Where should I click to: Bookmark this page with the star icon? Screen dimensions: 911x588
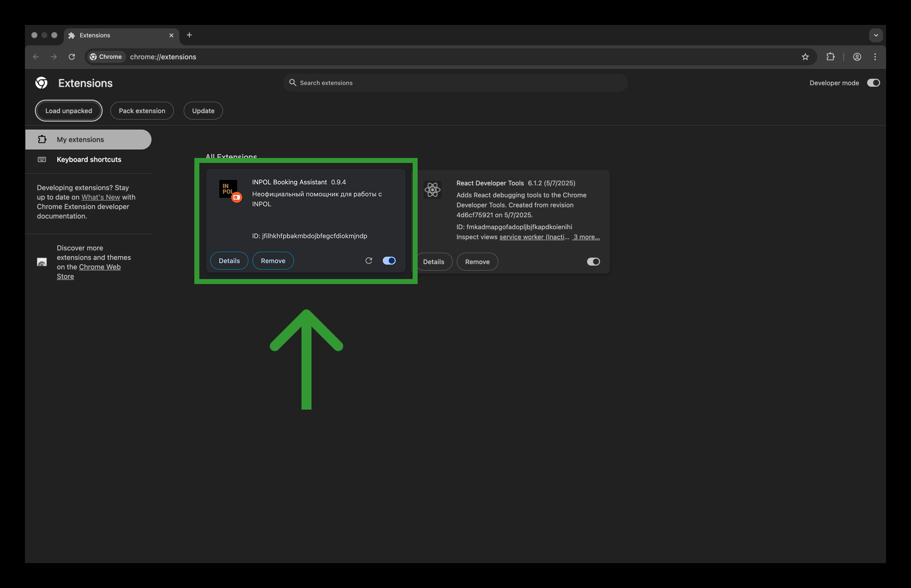point(805,57)
